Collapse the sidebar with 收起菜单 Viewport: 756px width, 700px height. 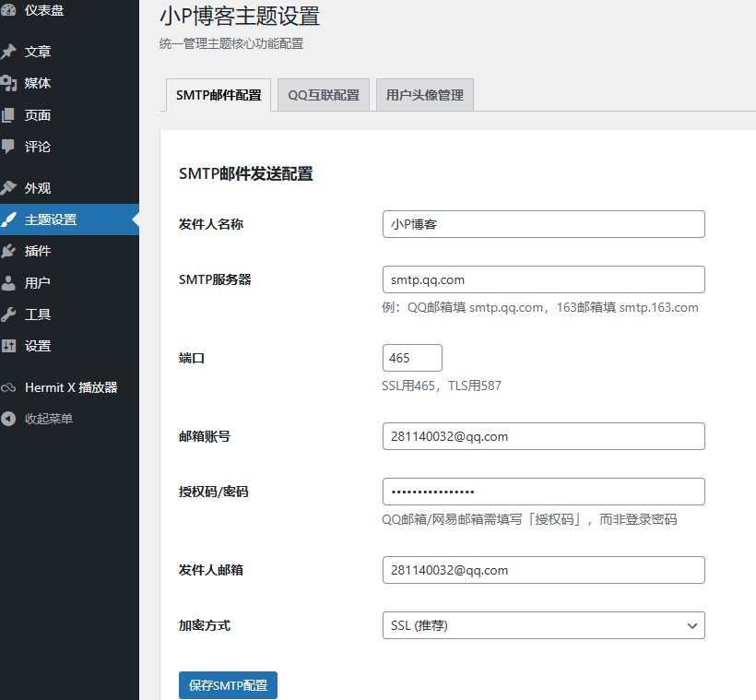(x=48, y=419)
